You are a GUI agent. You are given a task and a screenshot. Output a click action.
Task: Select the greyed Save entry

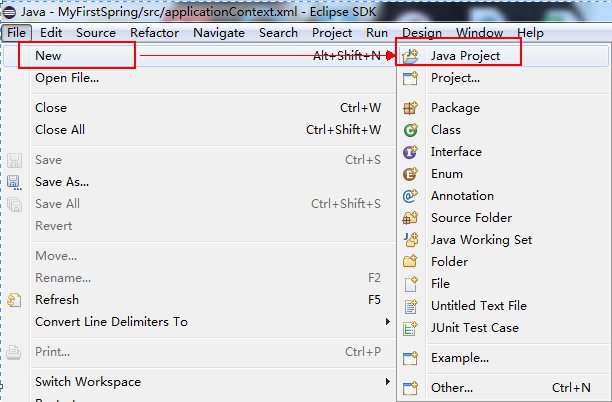[x=199, y=160]
